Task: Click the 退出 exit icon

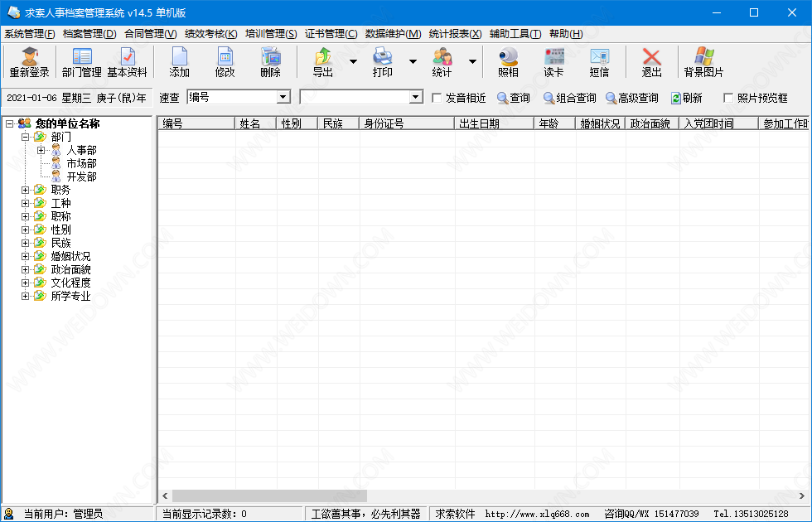Action: 651,62
